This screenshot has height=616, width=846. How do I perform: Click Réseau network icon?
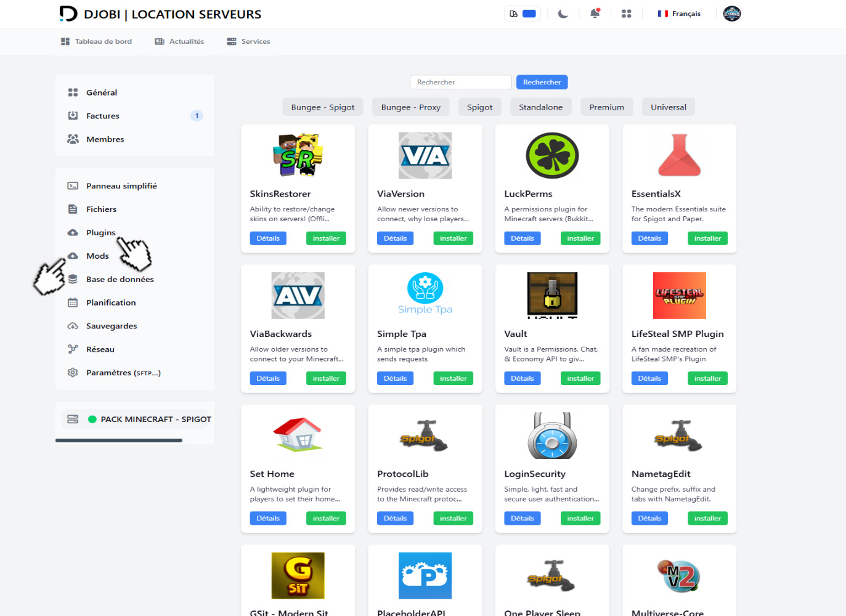coord(73,349)
